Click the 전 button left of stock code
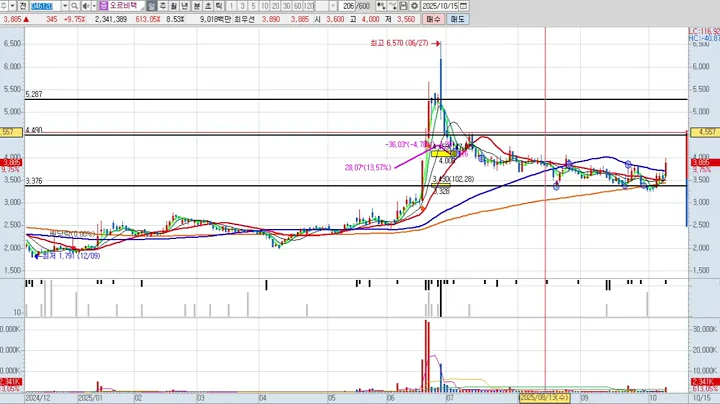Image resolution: width=720 pixels, height=404 pixels. pos(23,6)
